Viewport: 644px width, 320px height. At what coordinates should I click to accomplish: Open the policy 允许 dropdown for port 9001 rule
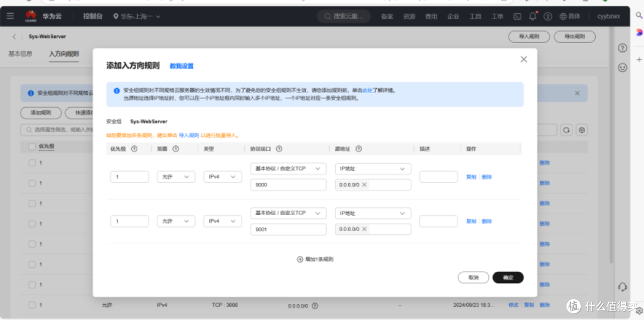click(x=176, y=221)
